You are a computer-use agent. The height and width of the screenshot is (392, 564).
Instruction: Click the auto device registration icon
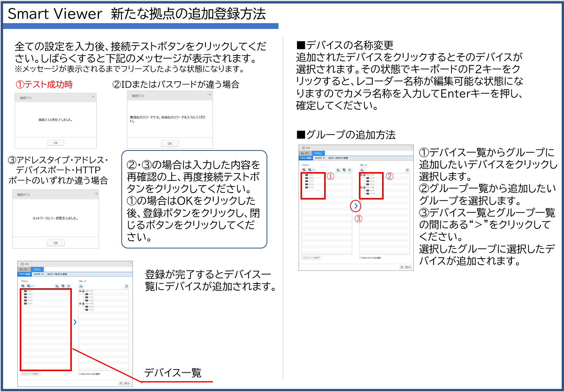tap(30, 286)
